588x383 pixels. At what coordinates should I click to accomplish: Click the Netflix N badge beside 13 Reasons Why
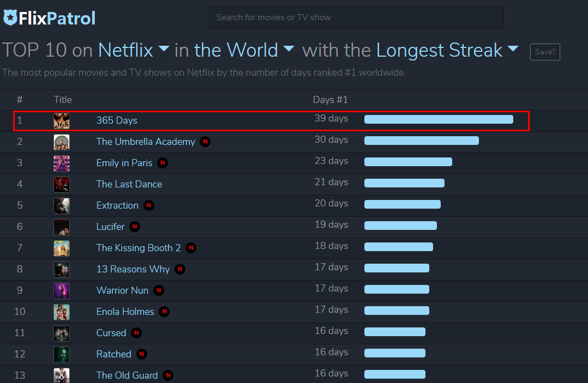tap(180, 269)
